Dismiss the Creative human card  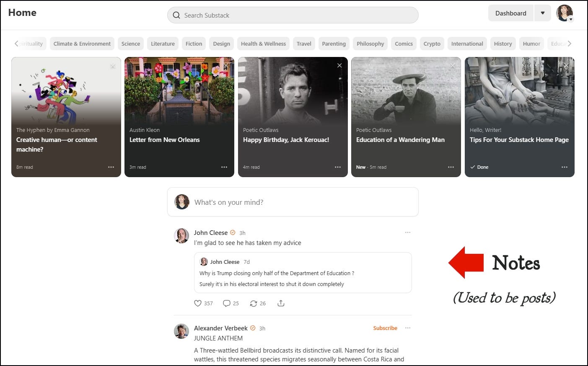113,66
